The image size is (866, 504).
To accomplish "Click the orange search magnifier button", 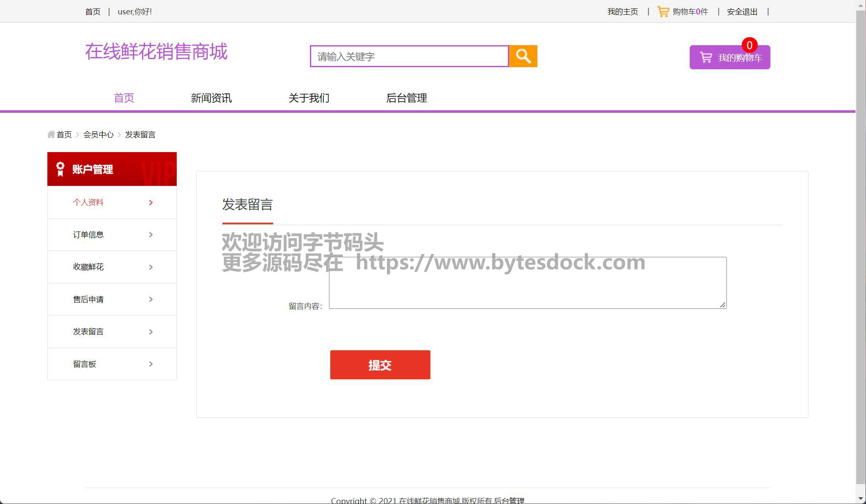I will 523,56.
